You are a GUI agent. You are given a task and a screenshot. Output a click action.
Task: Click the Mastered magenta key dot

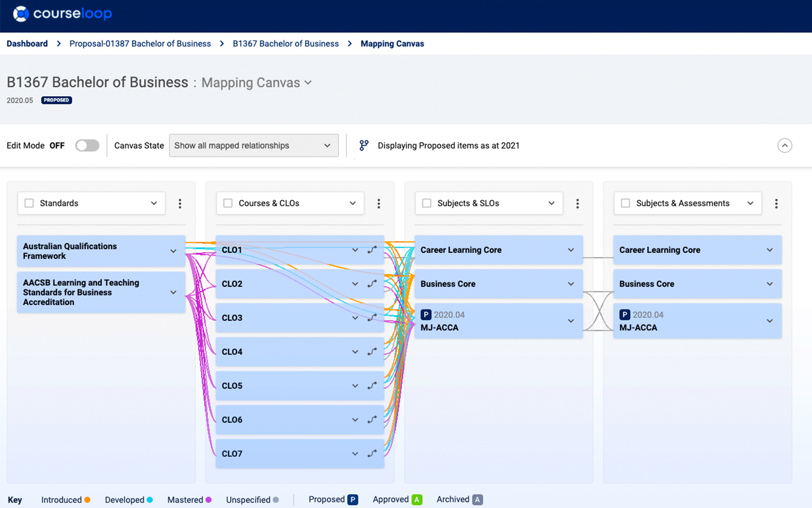point(208,500)
